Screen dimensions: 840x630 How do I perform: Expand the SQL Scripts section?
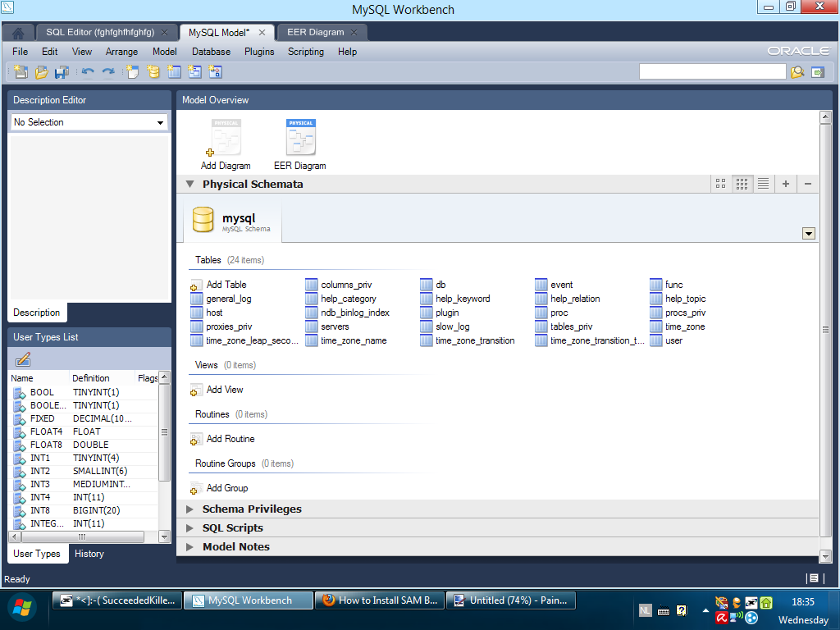click(189, 527)
